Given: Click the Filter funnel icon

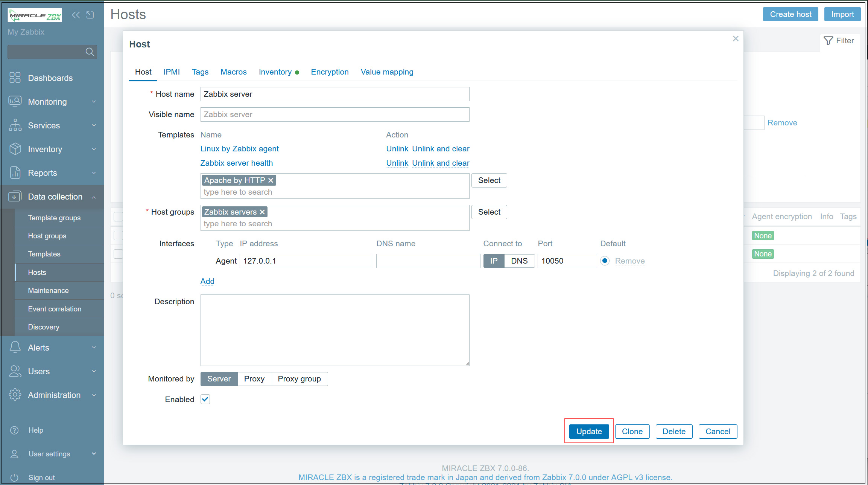Looking at the screenshot, I should tap(828, 41).
